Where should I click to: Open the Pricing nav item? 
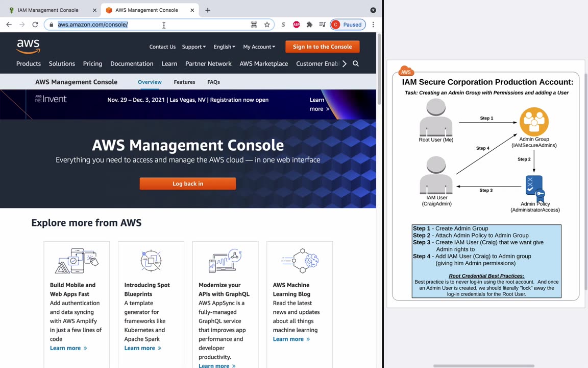click(92, 63)
